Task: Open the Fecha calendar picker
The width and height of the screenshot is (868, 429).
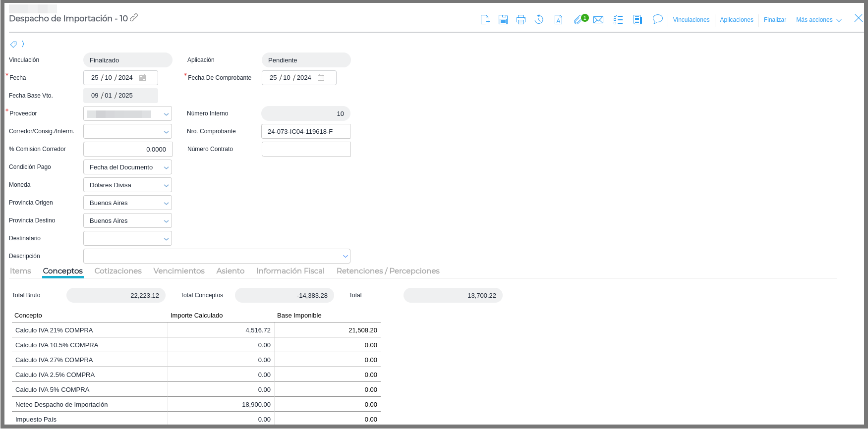Action: (x=143, y=78)
